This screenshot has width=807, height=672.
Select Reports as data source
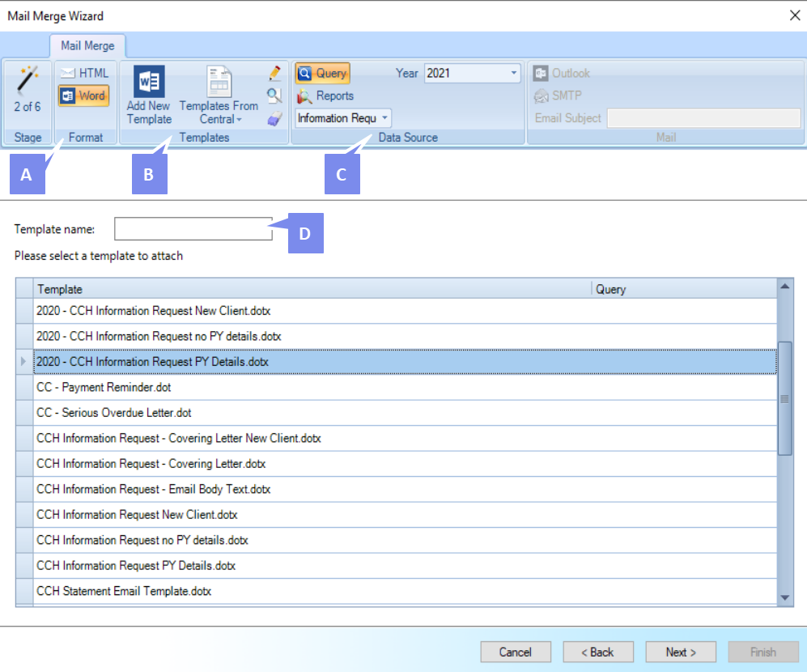(325, 96)
